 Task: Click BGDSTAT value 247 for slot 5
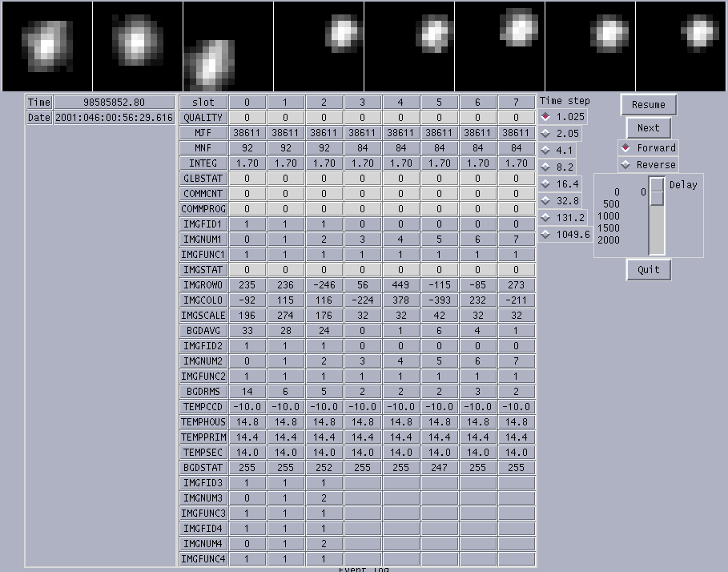click(439, 468)
